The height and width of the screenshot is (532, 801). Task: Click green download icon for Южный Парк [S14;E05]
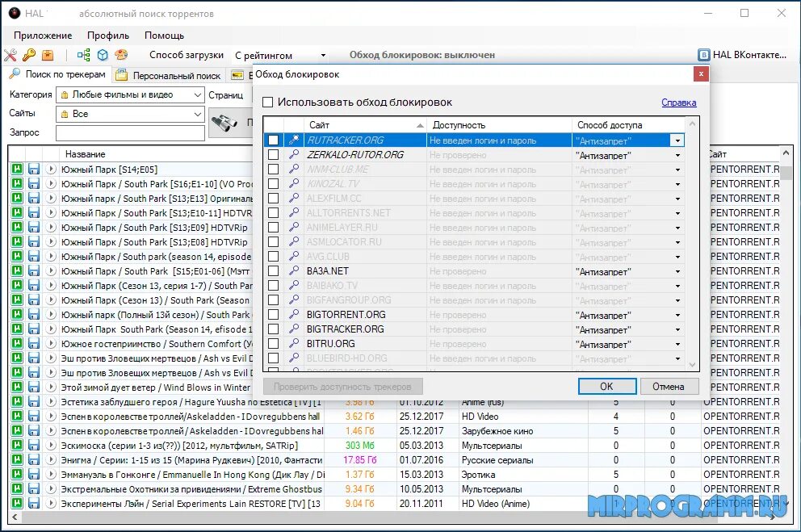[x=17, y=169]
